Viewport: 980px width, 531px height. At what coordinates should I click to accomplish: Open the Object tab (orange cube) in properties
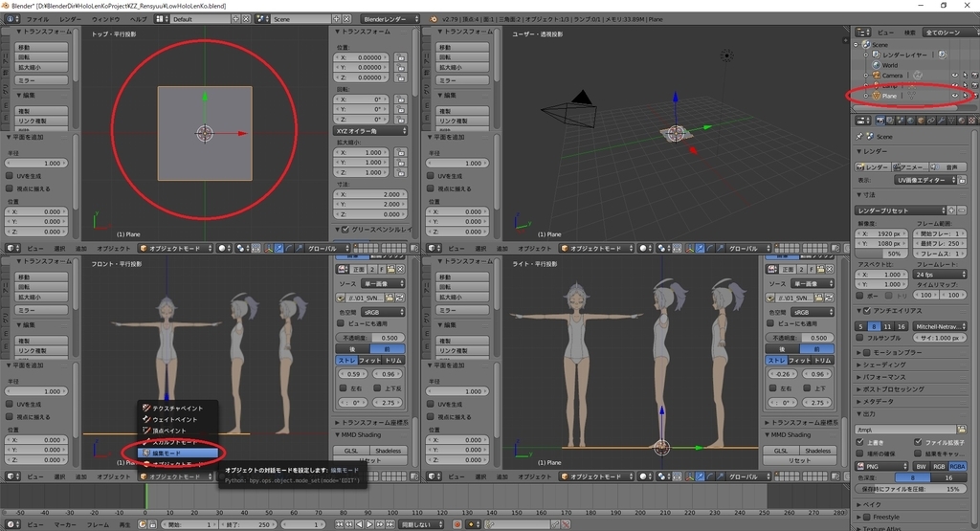tap(920, 120)
